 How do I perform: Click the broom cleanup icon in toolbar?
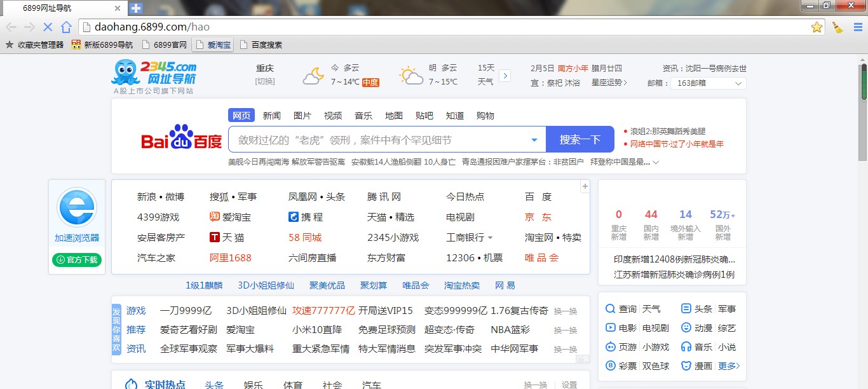click(837, 27)
